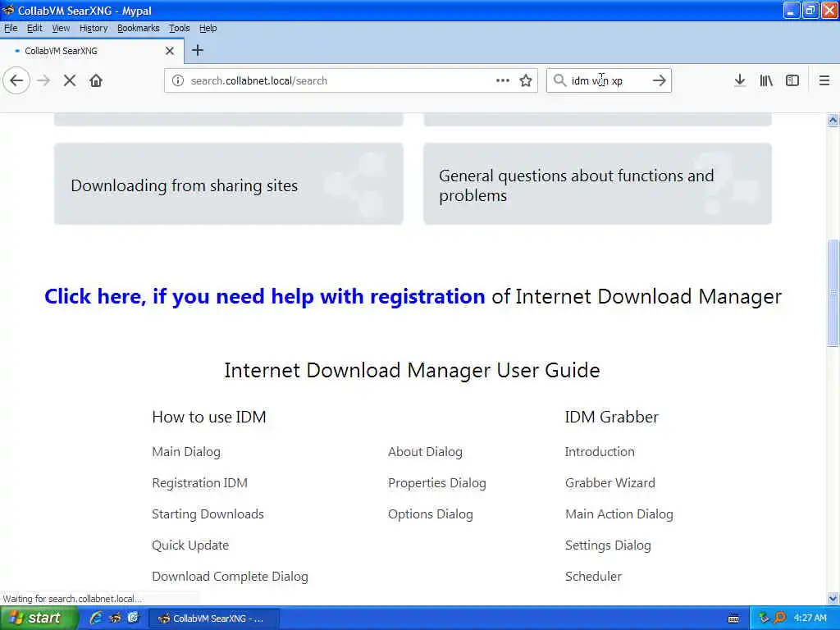Viewport: 840px width, 630px height.
Task: Open the Main Dialog guide link
Action: 186,452
